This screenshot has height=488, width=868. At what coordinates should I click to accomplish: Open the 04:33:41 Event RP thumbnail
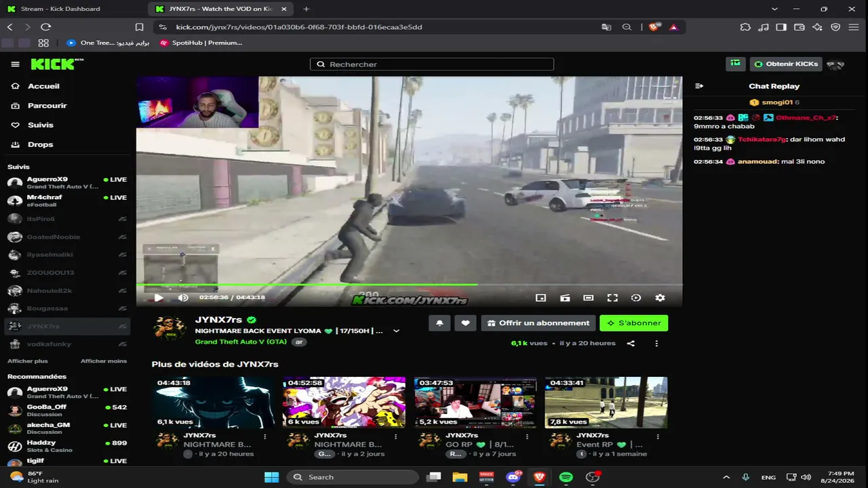coord(606,403)
